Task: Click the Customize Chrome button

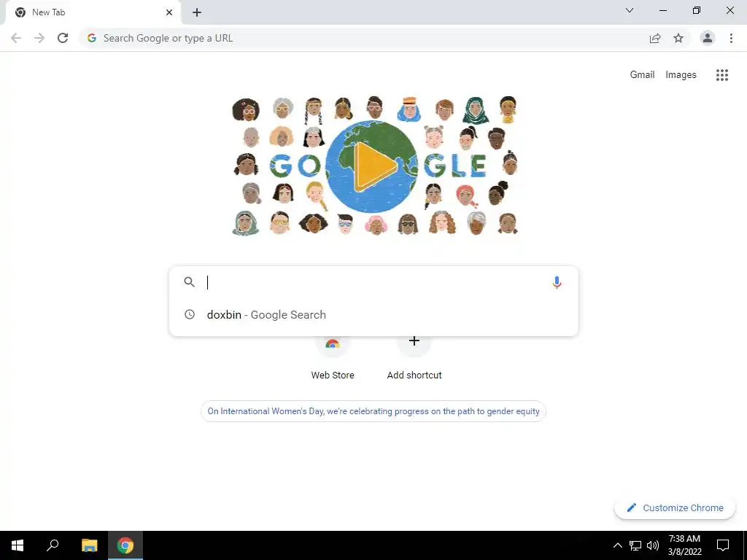Action: click(x=675, y=507)
